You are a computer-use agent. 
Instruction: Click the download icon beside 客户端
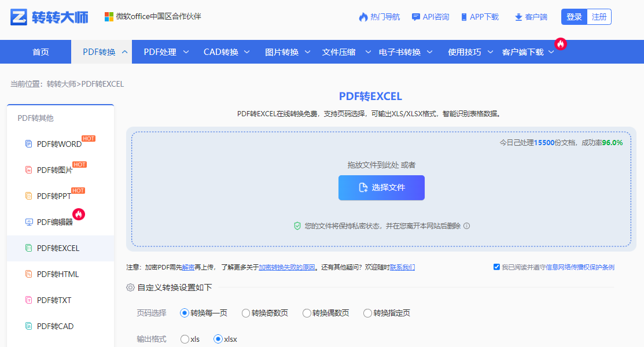pyautogui.click(x=518, y=17)
